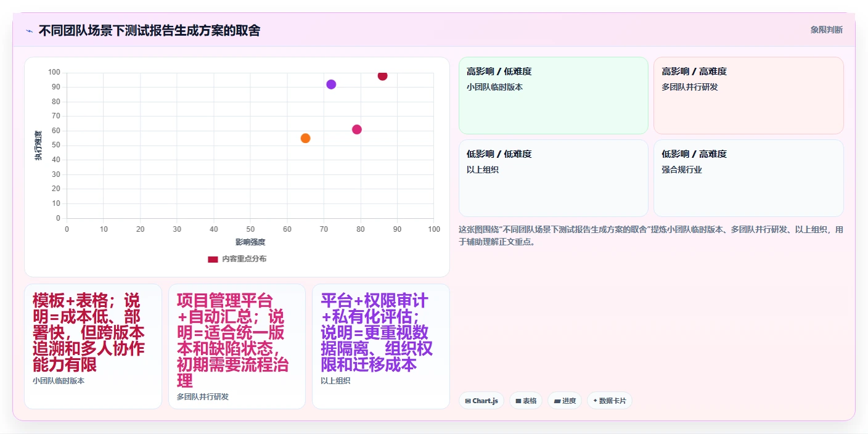868x434 pixels.
Task: Click the purple scatter point on the chart
Action: (x=331, y=84)
